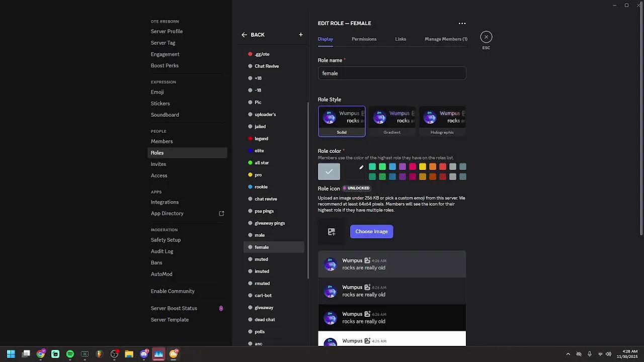Open Engagement settings

[165, 54]
